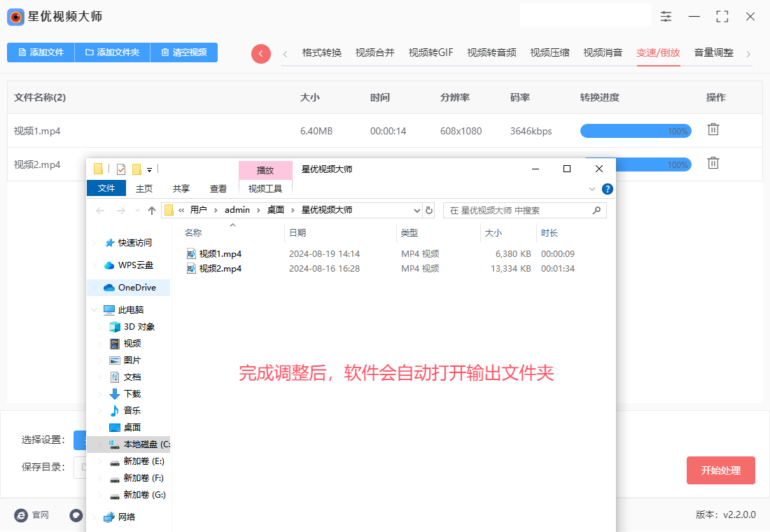Image resolution: width=770 pixels, height=532 pixels.
Task: Open the Explorer 文件 ribbon tab
Action: tap(106, 188)
